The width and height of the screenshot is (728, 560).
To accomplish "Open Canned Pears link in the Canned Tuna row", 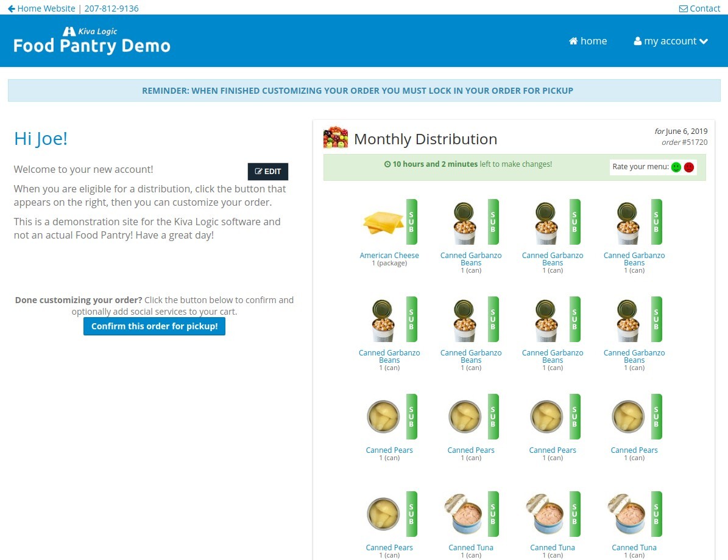I will click(x=389, y=547).
